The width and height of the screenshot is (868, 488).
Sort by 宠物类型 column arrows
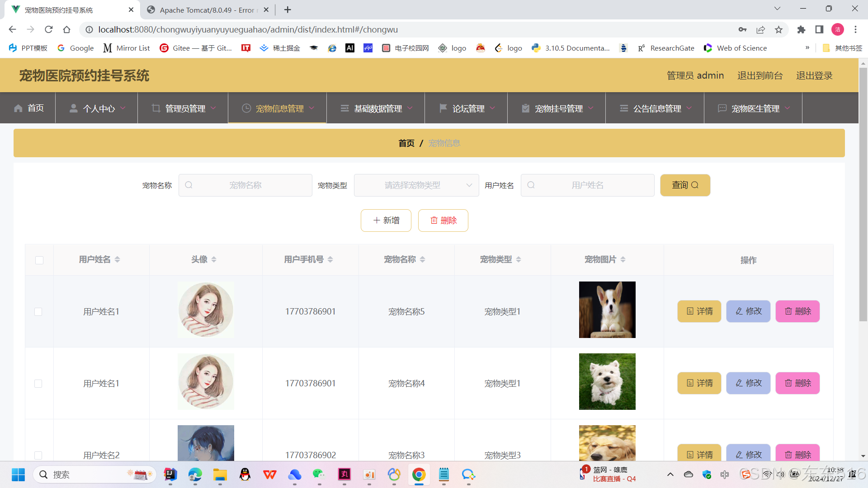[519, 259]
